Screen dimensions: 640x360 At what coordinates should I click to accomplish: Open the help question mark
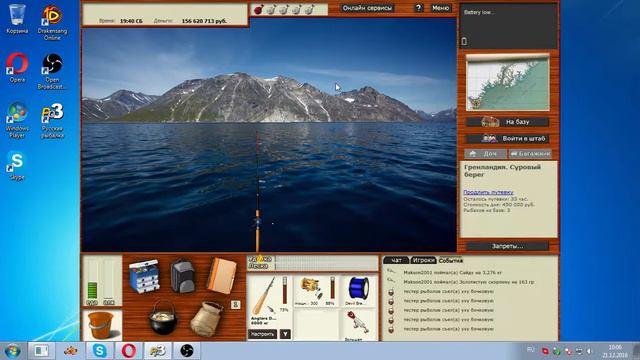418,8
